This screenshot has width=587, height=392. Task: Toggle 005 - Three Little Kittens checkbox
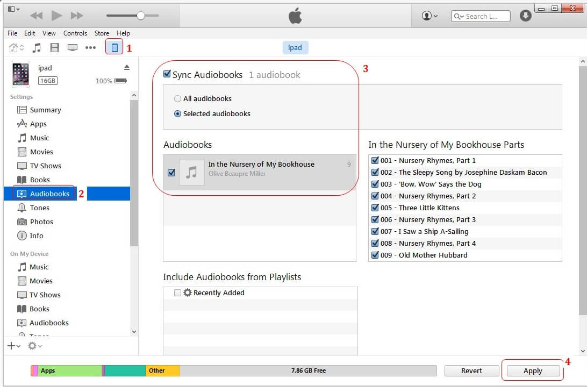[x=375, y=208]
